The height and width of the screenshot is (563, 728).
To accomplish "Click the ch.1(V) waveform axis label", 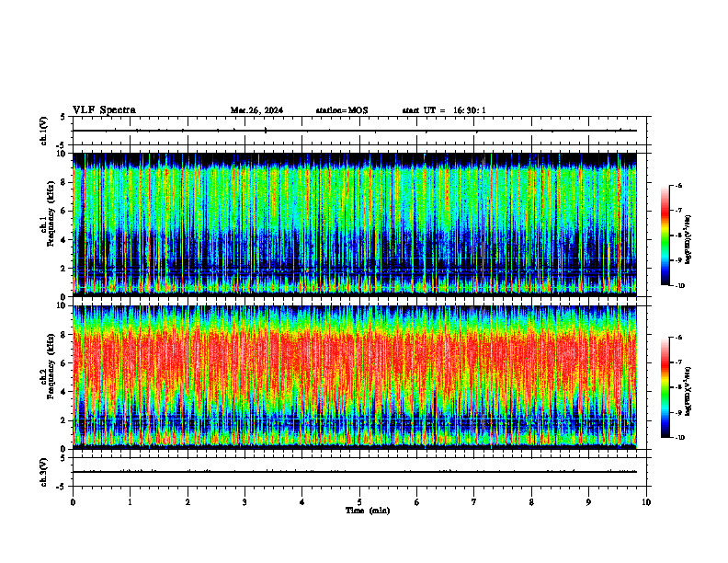I will point(44,131).
